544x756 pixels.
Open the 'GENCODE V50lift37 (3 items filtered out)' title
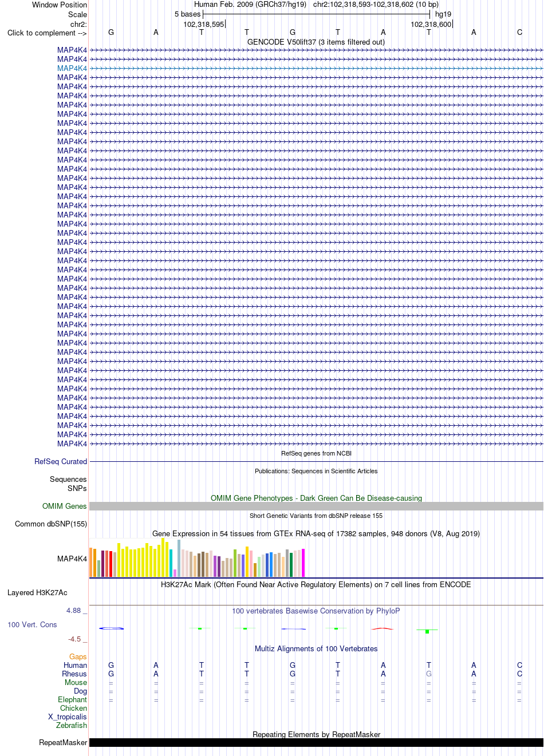316,42
